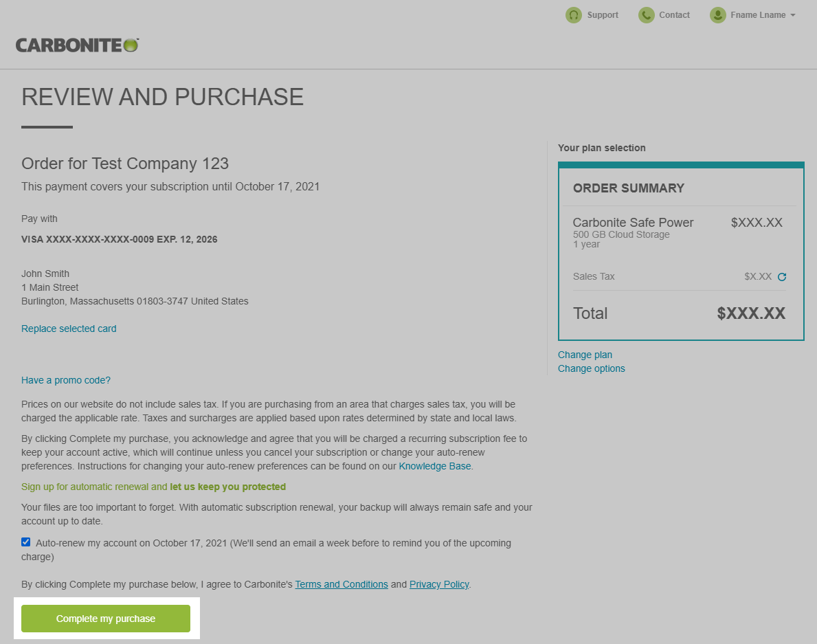Select the Support menu item
Image resolution: width=817 pixels, height=644 pixels.
pos(603,14)
